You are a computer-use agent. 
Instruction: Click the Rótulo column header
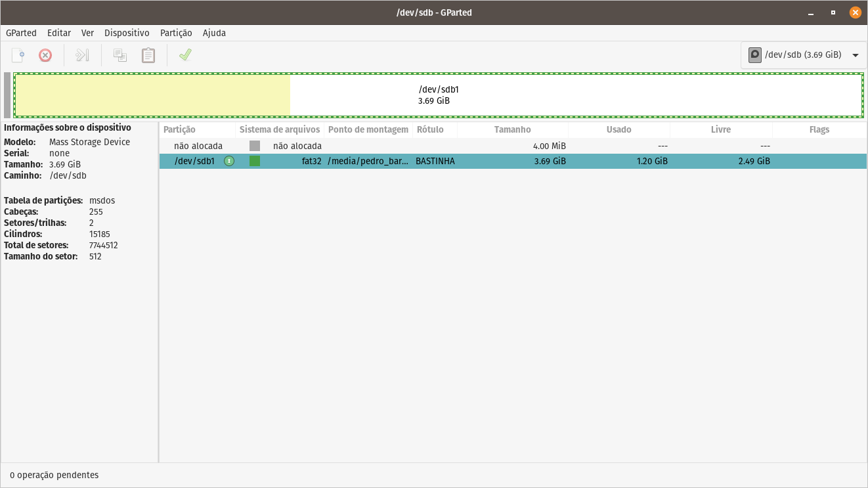(x=435, y=130)
